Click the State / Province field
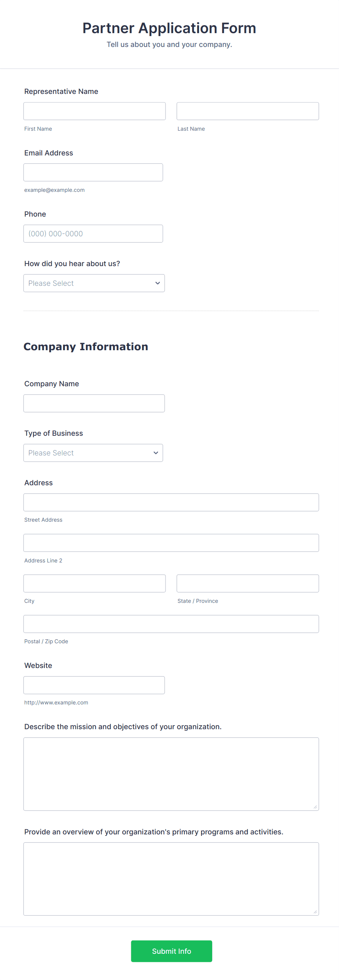This screenshot has width=339, height=980. [248, 583]
